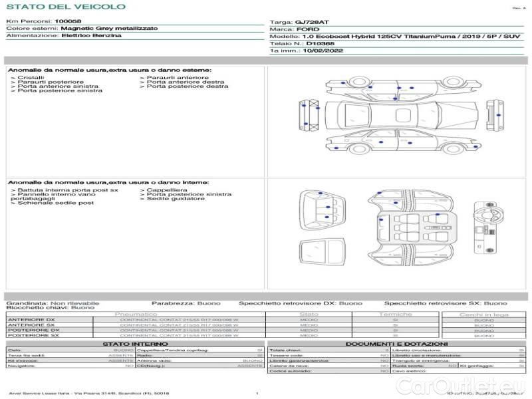Click 'Specchietto retrovisore SX: Buono' status
Image resolution: width=532 pixels, height=399 pixels.
coord(446,303)
